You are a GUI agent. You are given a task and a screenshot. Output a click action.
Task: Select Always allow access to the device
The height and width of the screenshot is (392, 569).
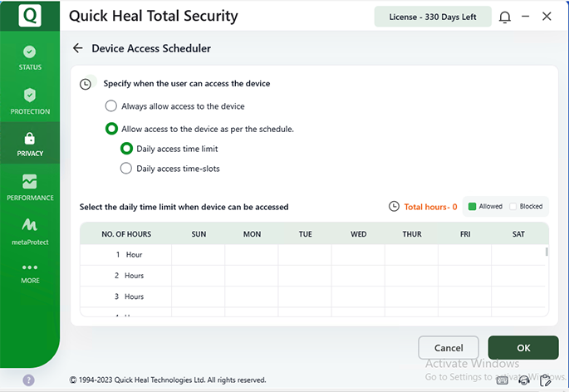coord(111,106)
